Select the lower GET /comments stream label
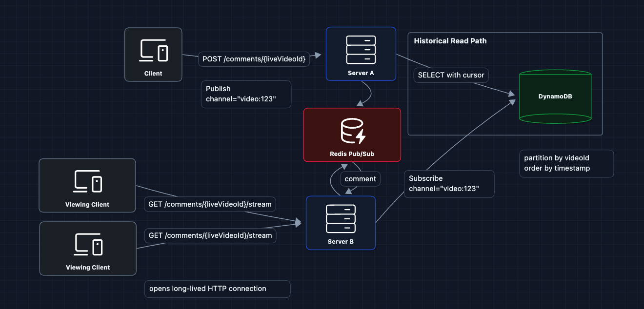This screenshot has height=309, width=644. (210, 235)
